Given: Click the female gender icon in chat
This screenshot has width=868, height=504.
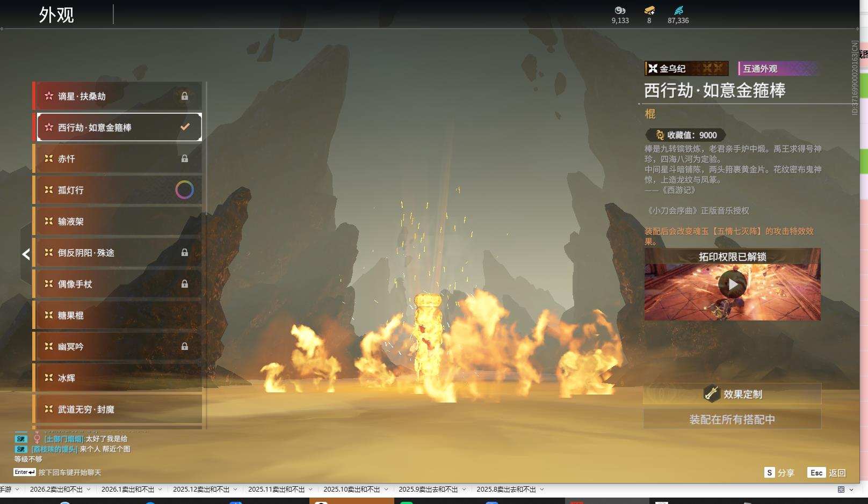Looking at the screenshot, I should click(37, 439).
